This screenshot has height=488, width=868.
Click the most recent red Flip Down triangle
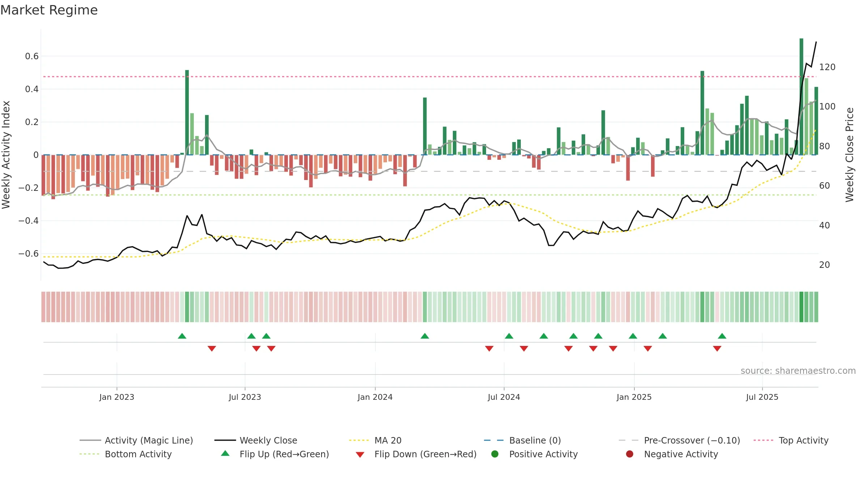(717, 348)
